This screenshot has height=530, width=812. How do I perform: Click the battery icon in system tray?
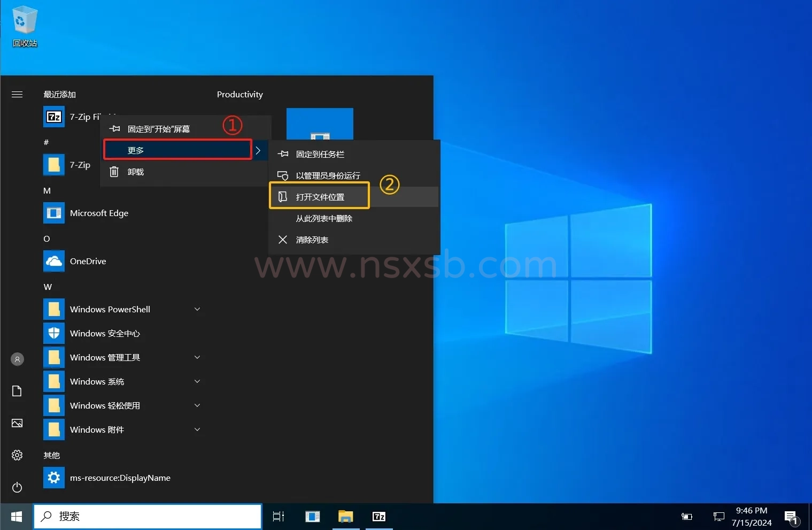[x=687, y=517]
